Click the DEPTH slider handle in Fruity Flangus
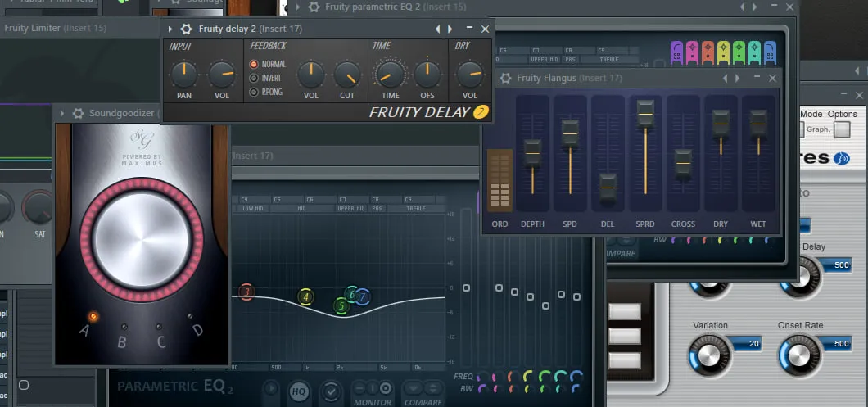The width and height of the screenshot is (868, 407). (532, 153)
